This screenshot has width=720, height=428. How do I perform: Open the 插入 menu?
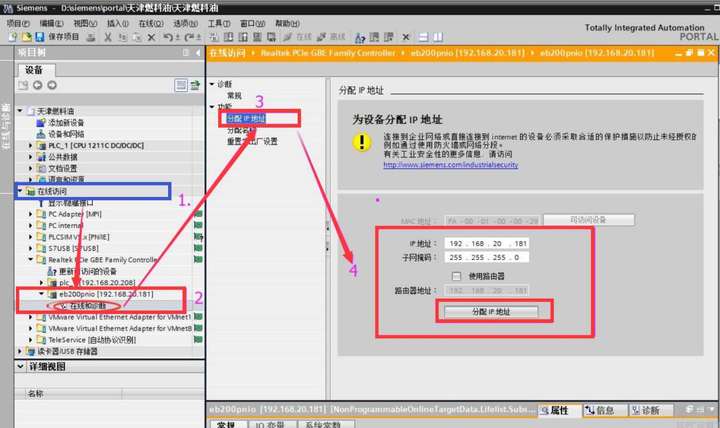point(118,23)
